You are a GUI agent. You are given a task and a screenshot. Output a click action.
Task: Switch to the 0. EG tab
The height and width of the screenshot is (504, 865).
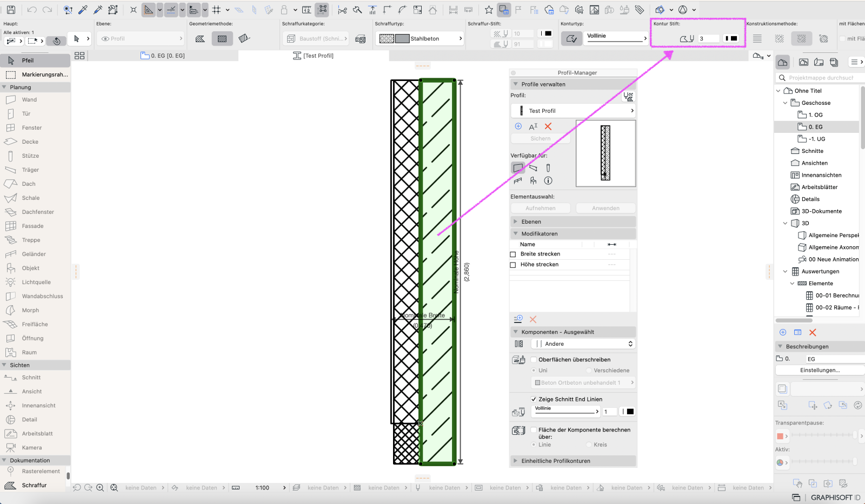tap(163, 56)
